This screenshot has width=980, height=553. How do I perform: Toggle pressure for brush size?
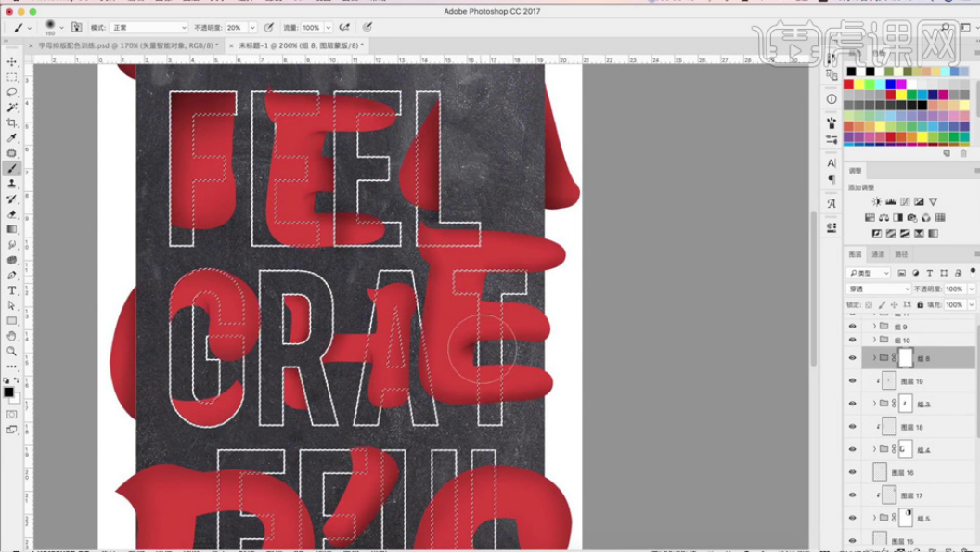[367, 27]
